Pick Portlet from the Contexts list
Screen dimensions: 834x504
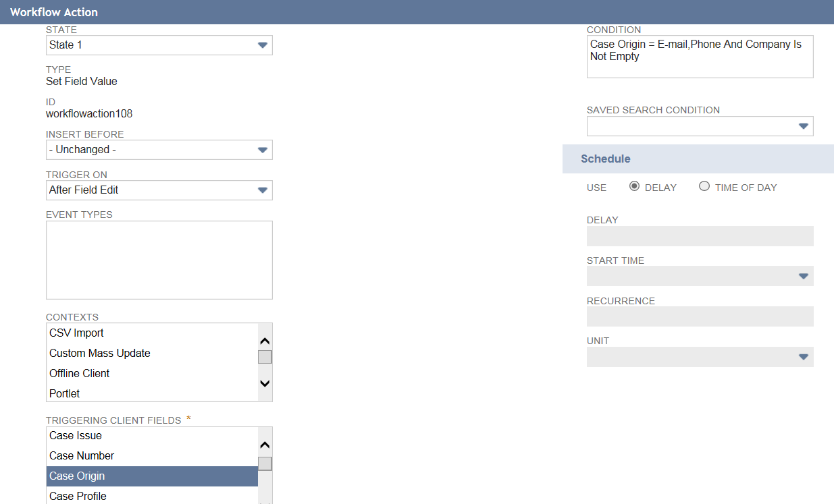[64, 394]
